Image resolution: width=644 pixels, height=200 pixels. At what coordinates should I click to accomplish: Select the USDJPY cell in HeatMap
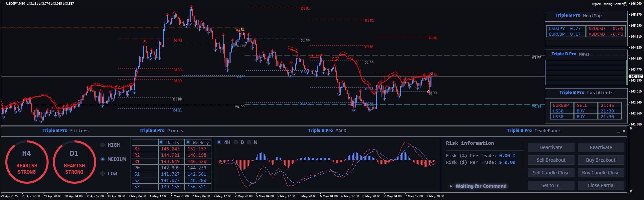point(565,29)
